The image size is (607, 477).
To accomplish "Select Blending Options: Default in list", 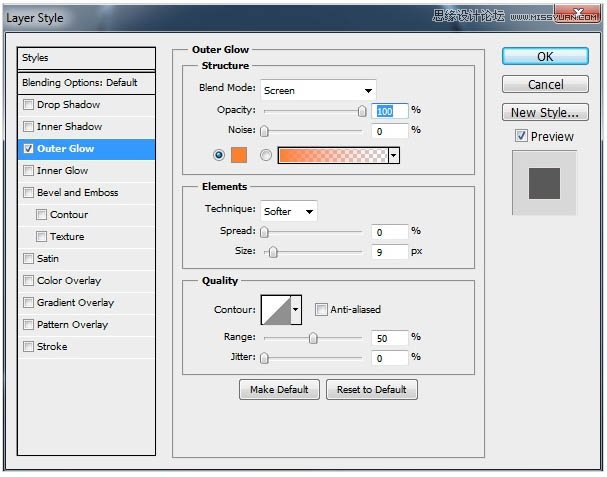I will pos(80,83).
